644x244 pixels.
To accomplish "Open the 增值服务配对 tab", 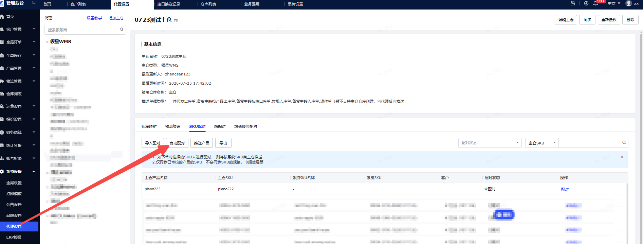I will [245, 126].
